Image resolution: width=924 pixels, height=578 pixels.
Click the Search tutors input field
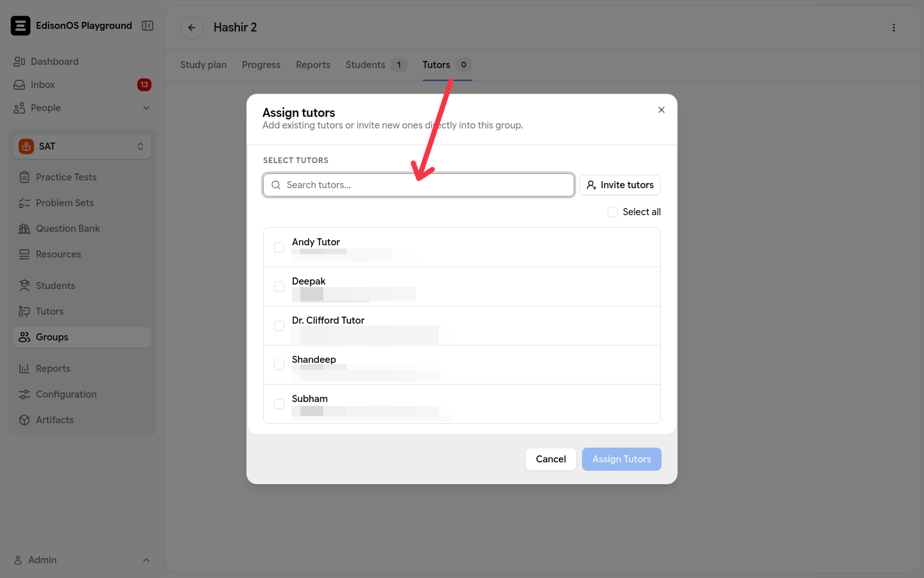click(418, 185)
